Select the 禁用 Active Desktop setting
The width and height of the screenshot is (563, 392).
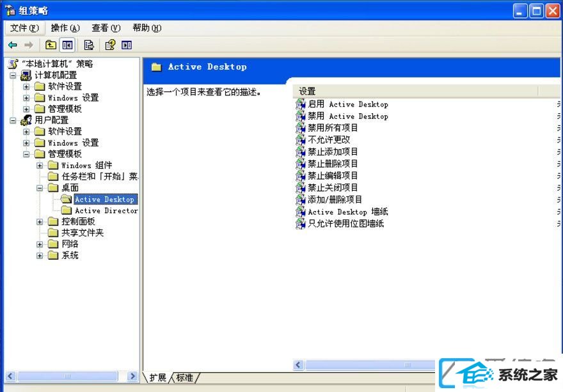click(x=347, y=116)
